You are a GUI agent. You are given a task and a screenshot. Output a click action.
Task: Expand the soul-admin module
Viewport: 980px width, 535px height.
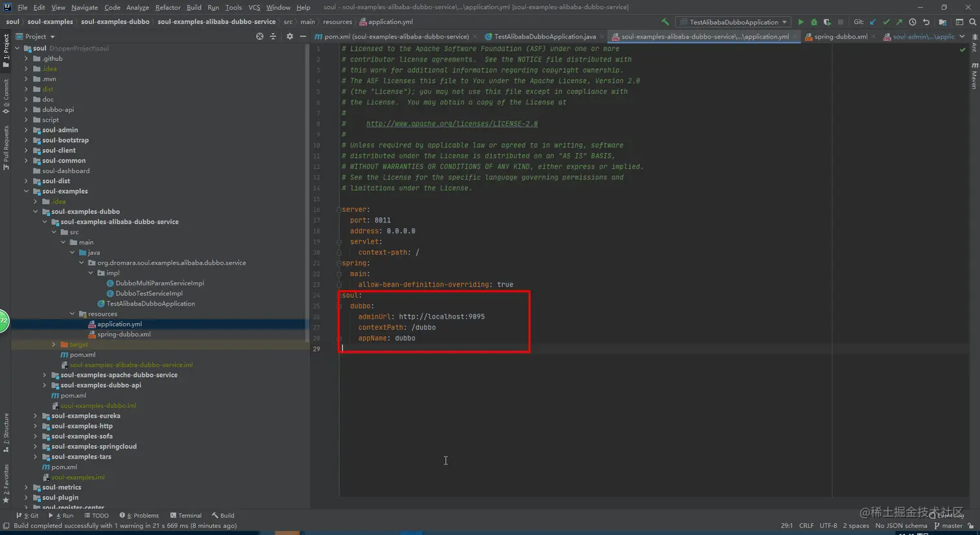27,130
